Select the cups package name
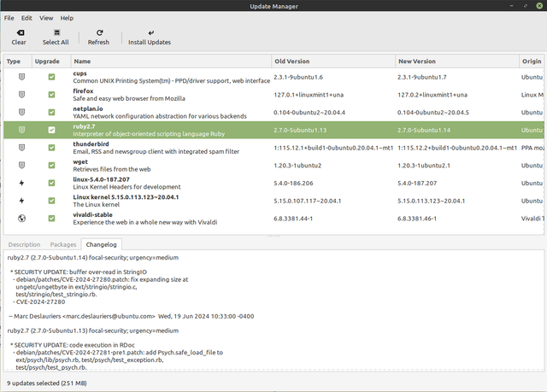This screenshot has width=547, height=392. coord(79,73)
